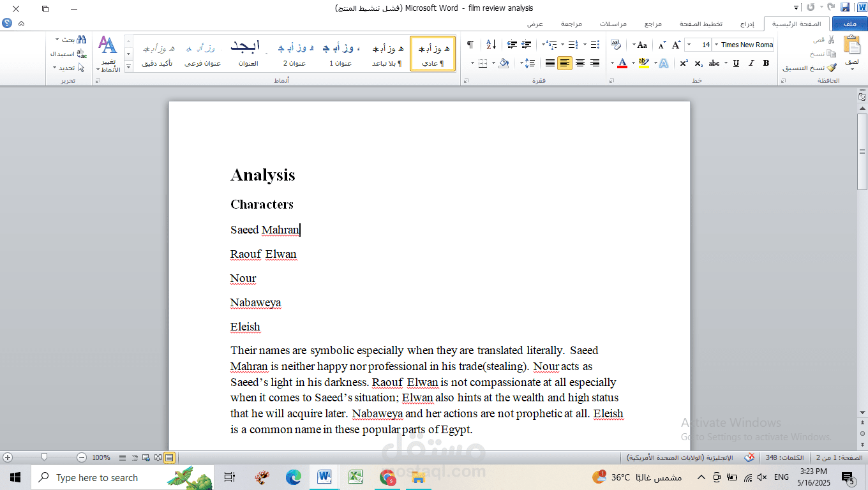The height and width of the screenshot is (490, 868).
Task: Apply subscript formatting
Action: click(699, 63)
